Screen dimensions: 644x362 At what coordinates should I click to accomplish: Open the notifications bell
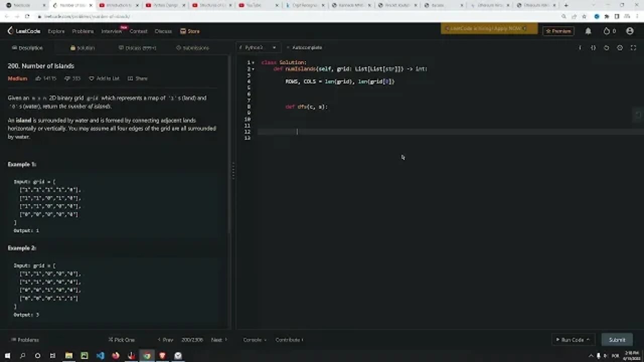click(588, 31)
